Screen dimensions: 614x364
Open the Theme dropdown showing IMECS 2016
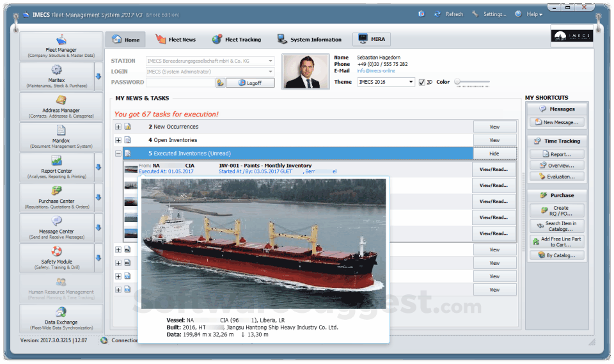coord(411,82)
